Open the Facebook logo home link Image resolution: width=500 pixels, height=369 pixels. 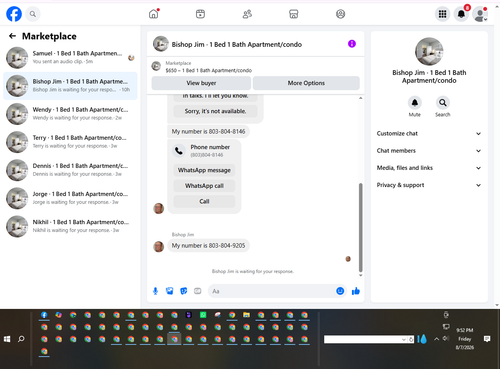coord(14,14)
